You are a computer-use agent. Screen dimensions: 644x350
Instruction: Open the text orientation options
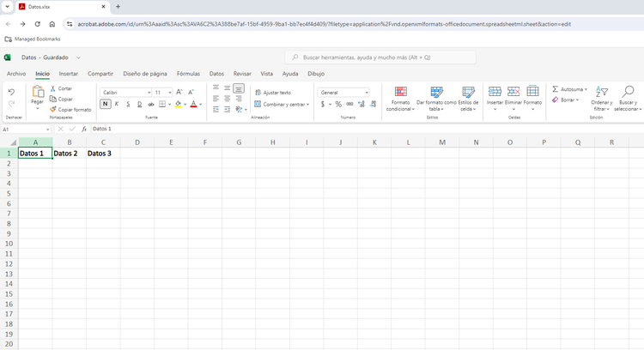241,110
